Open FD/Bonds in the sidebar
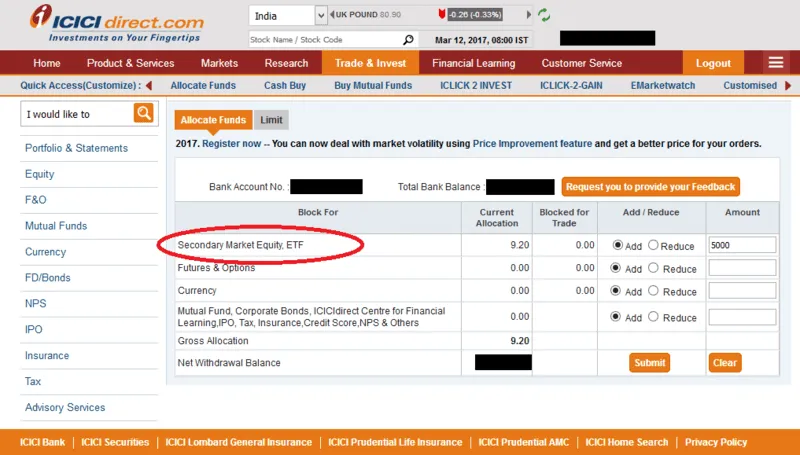The height and width of the screenshot is (455, 800). [x=48, y=278]
